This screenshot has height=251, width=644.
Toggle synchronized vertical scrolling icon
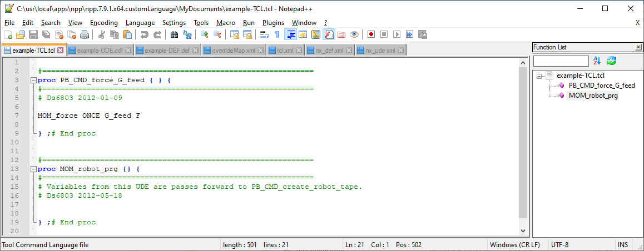(234, 34)
